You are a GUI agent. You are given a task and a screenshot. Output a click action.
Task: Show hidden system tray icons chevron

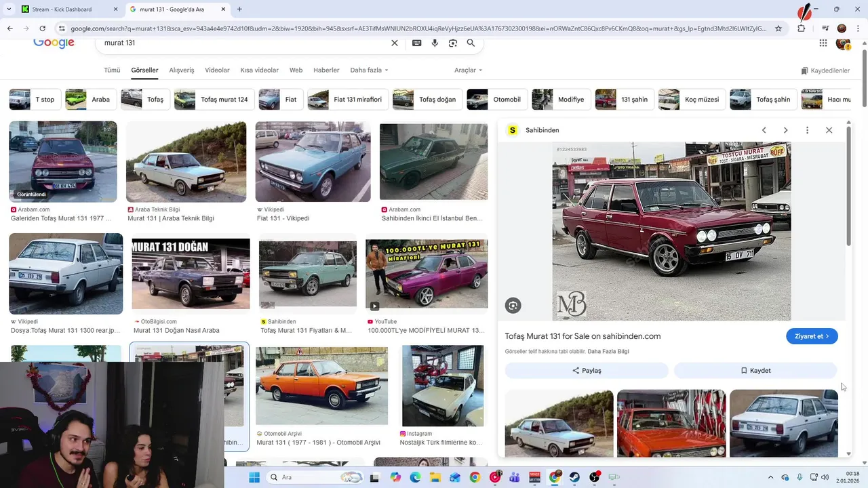tap(770, 477)
